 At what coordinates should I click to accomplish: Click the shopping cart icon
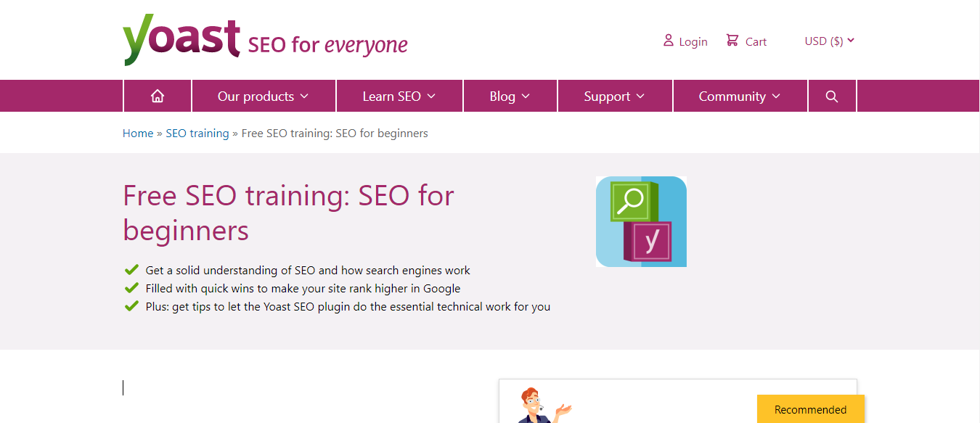point(732,41)
